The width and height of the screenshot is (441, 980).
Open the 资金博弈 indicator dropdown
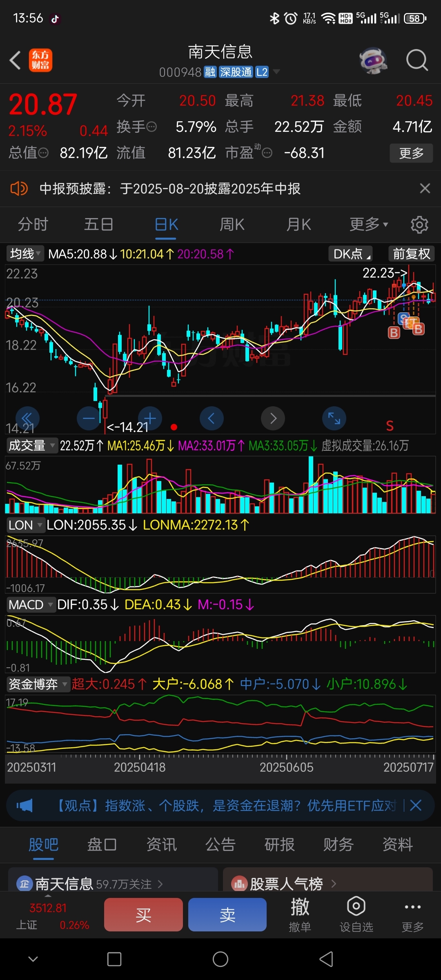[38, 684]
